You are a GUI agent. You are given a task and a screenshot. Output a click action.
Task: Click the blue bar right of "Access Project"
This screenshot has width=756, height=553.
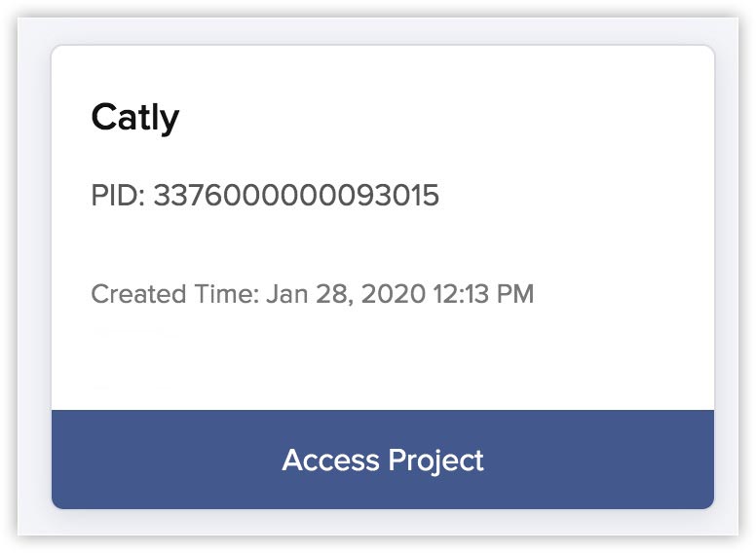click(604, 460)
